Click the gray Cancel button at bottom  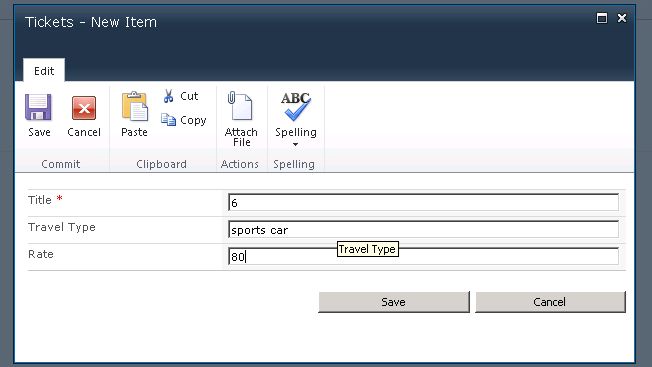tap(550, 302)
